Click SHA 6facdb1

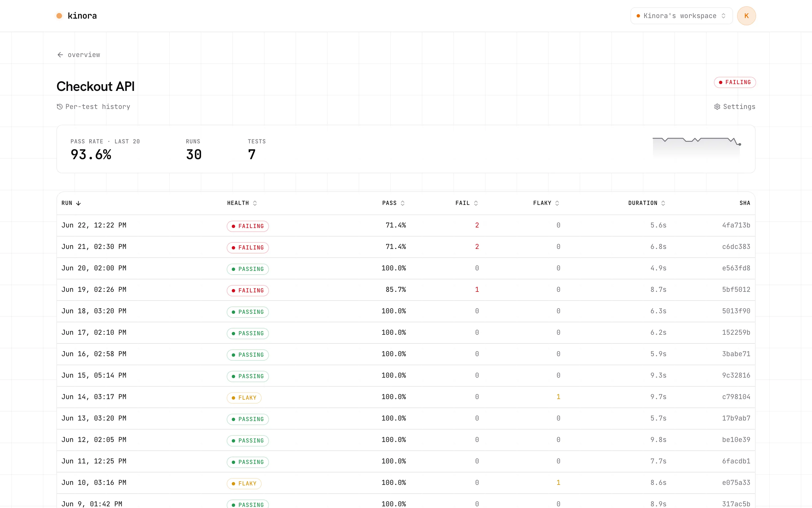(x=736, y=462)
